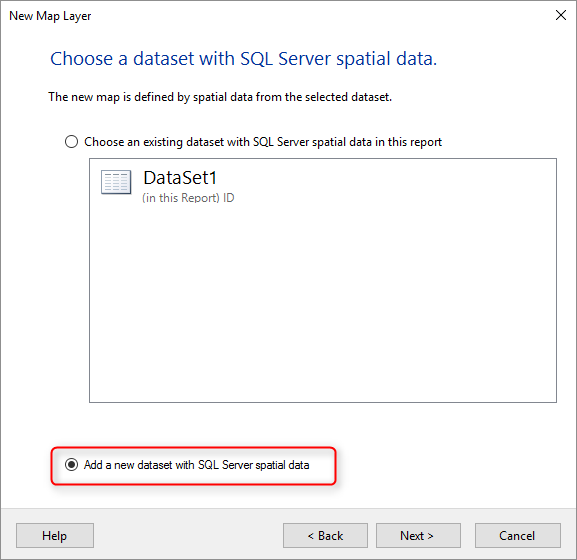Close the New Map Layer window
577x560 pixels.
(561, 15)
